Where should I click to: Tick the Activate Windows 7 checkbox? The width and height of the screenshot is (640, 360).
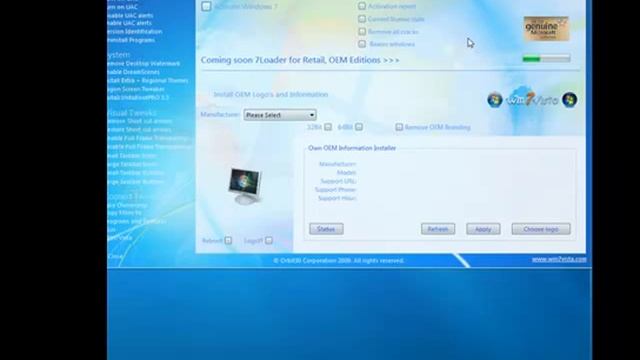pyautogui.click(x=206, y=6)
